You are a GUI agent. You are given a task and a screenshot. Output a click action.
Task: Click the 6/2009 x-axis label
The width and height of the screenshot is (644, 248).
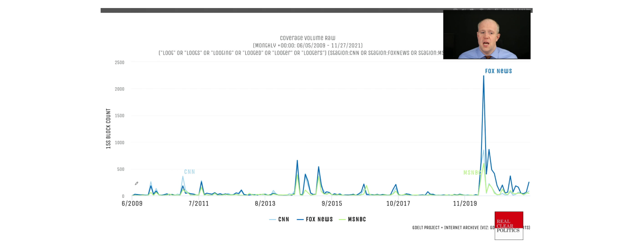(x=132, y=203)
